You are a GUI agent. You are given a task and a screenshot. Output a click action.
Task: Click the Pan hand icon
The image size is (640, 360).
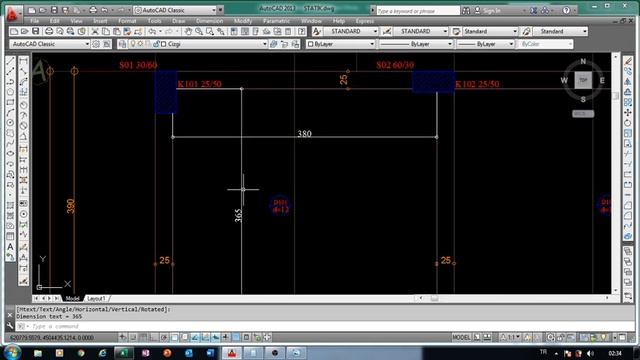188,31
